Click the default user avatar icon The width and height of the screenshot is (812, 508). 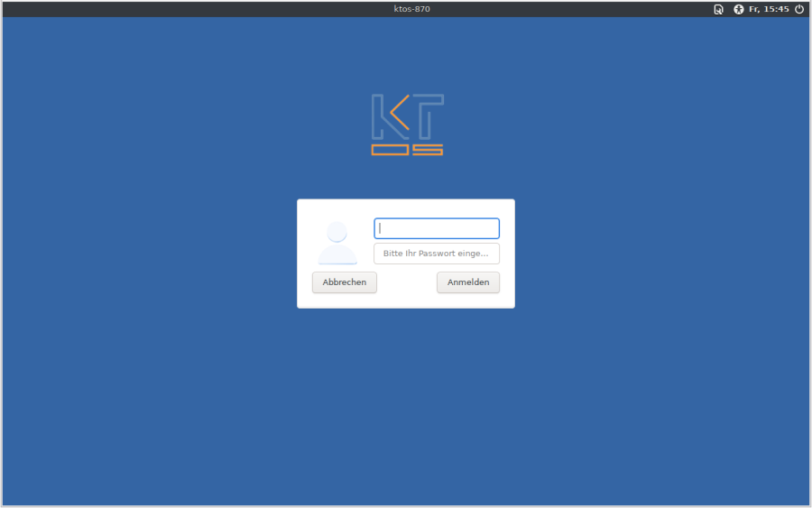[x=337, y=243]
